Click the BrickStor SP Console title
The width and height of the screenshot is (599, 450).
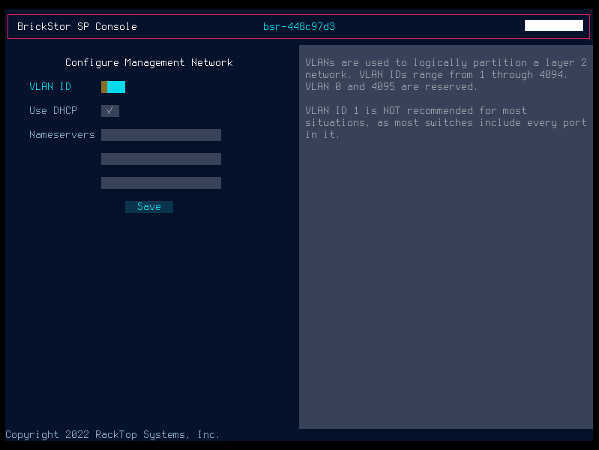coord(77,26)
